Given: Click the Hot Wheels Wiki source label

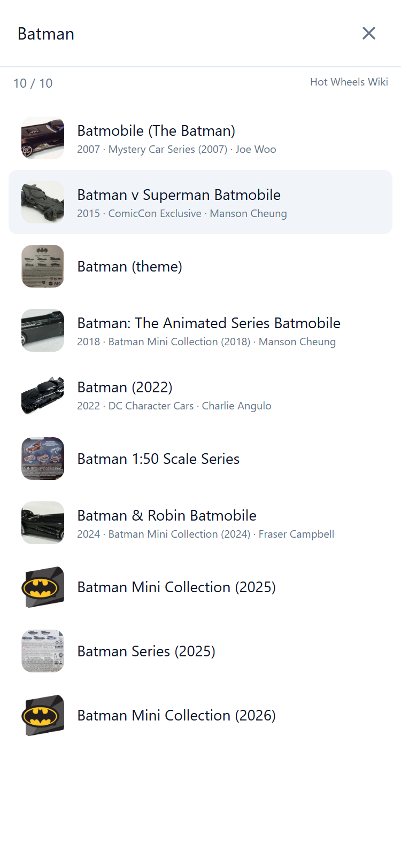Looking at the screenshot, I should click(349, 82).
